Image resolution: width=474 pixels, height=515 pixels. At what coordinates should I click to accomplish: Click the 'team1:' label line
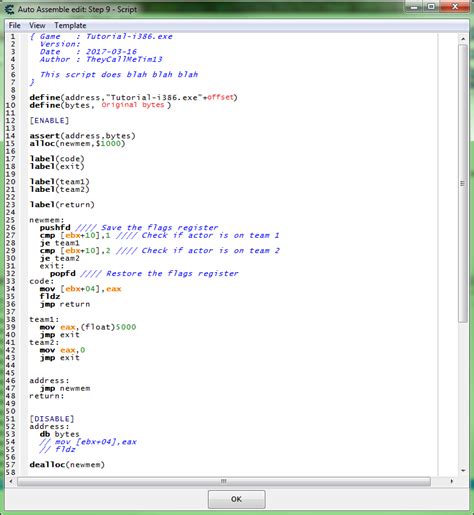pyautogui.click(x=44, y=319)
